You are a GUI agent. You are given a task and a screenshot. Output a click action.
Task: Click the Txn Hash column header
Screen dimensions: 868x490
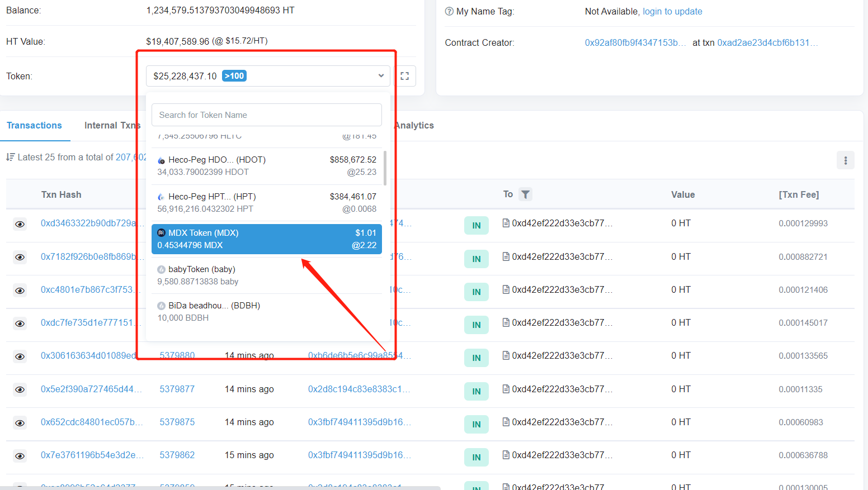pos(62,194)
